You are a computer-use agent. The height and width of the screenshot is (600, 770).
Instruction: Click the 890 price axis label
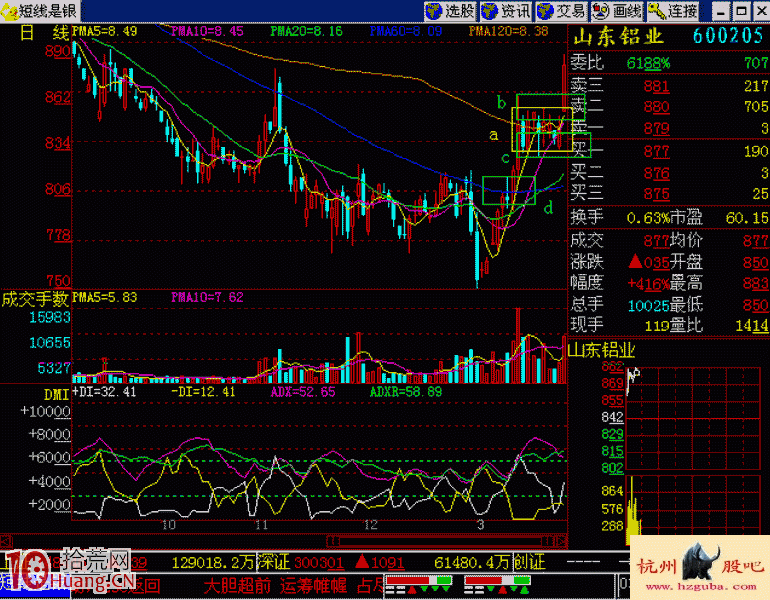pos(57,51)
